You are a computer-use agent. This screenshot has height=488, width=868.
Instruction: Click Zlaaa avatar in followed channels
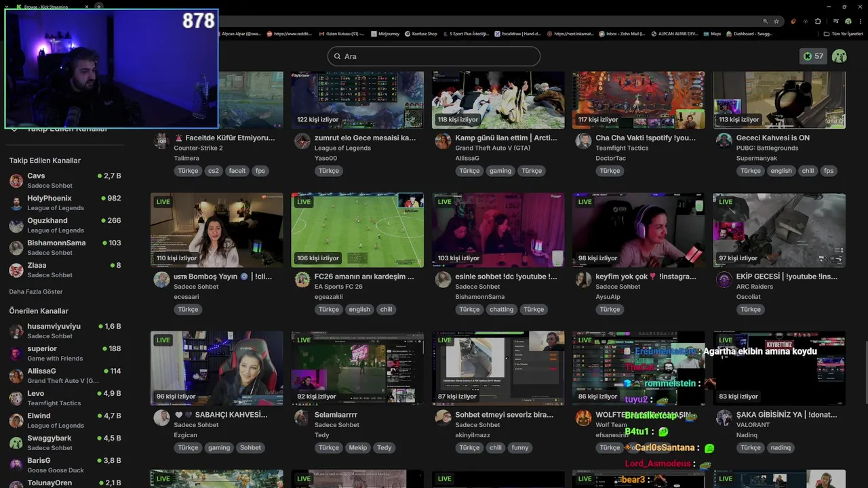16,270
